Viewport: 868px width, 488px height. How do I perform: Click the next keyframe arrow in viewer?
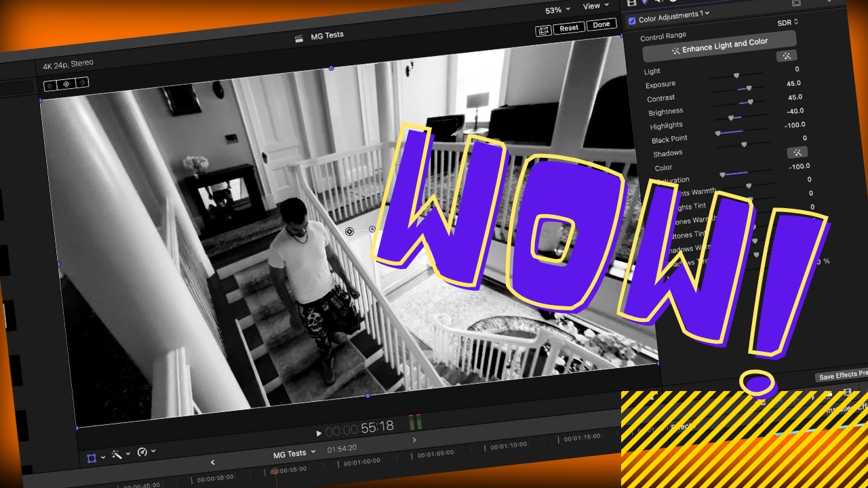(x=82, y=83)
